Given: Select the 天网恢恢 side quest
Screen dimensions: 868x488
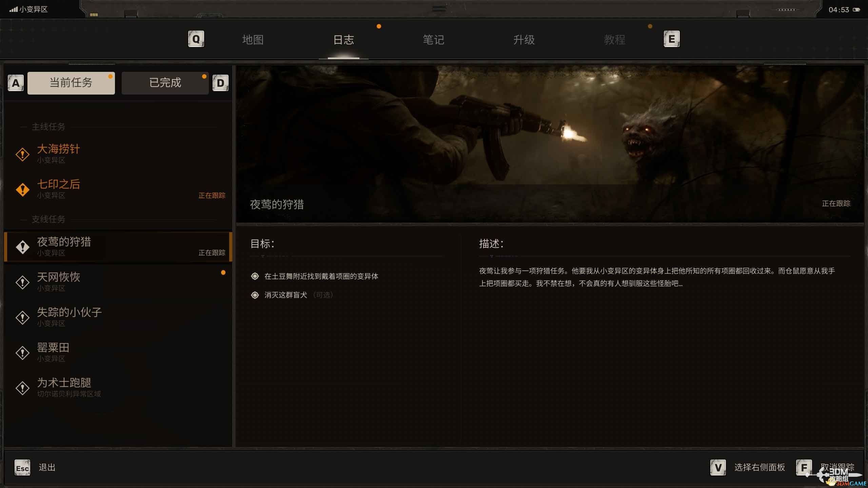Looking at the screenshot, I should [58, 278].
